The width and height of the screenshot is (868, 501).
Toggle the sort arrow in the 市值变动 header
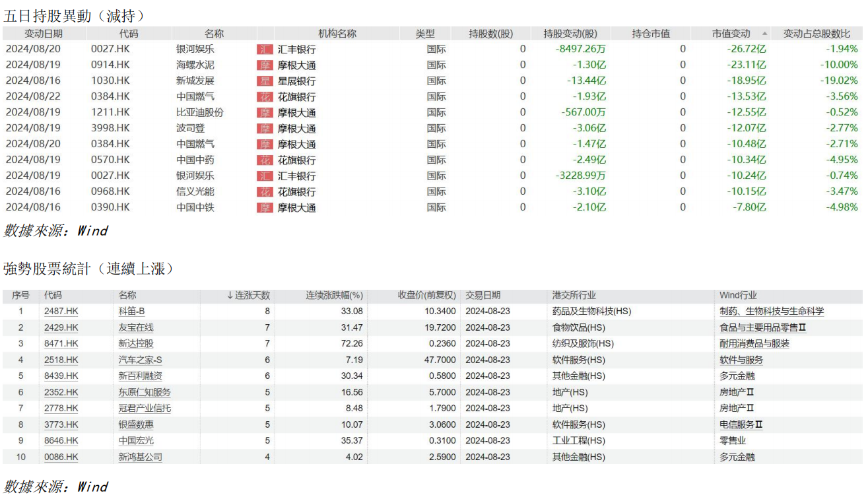[x=764, y=34]
